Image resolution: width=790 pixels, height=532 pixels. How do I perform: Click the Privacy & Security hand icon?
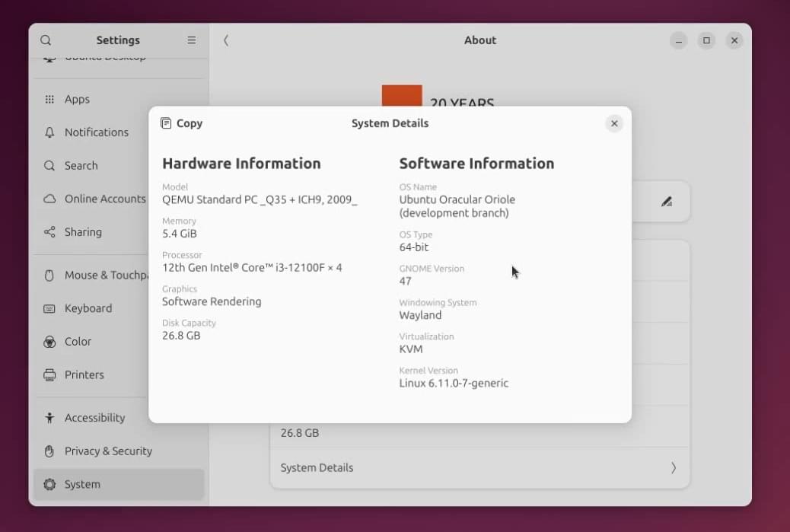(x=49, y=451)
